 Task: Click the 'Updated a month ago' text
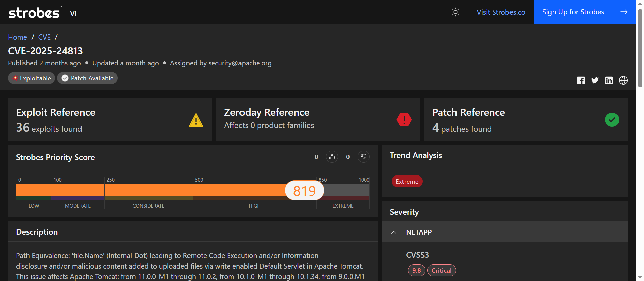tap(125, 63)
